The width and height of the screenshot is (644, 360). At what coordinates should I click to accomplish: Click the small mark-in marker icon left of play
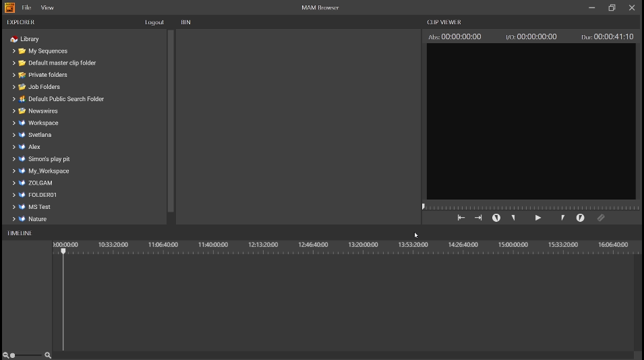(513, 218)
